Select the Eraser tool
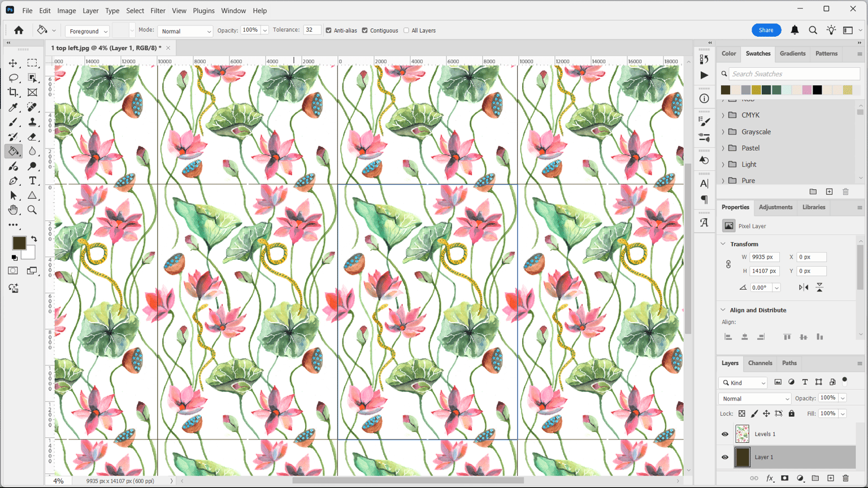This screenshot has width=868, height=488. point(32,137)
